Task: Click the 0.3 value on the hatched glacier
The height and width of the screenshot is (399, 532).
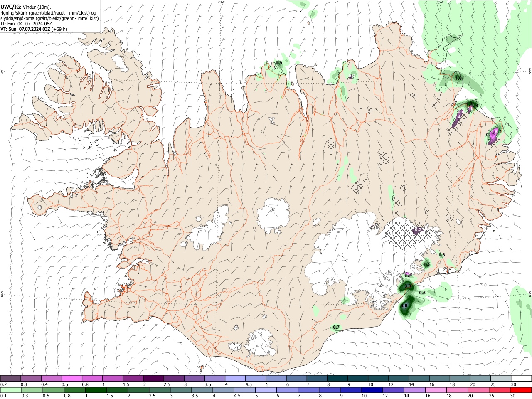Action: tap(419, 230)
